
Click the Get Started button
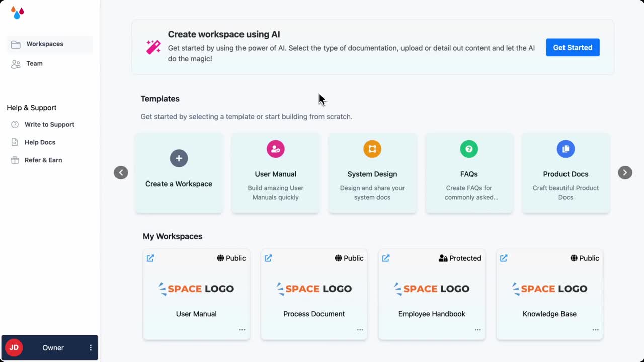pos(573,47)
